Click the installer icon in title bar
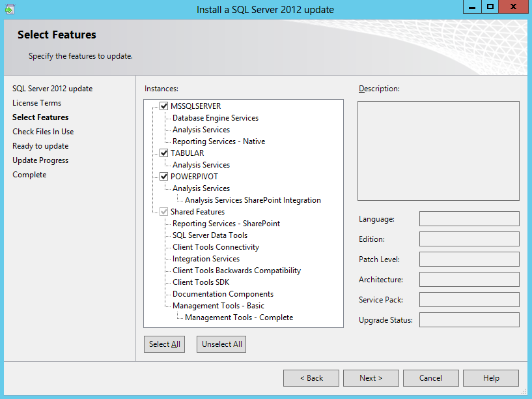Screen dimensions: 532x399 coord(10,9)
